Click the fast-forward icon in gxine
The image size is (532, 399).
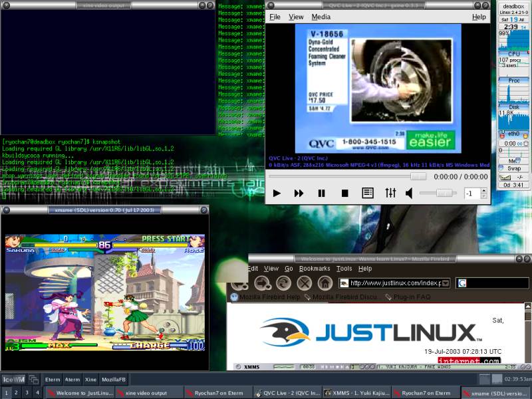click(299, 194)
